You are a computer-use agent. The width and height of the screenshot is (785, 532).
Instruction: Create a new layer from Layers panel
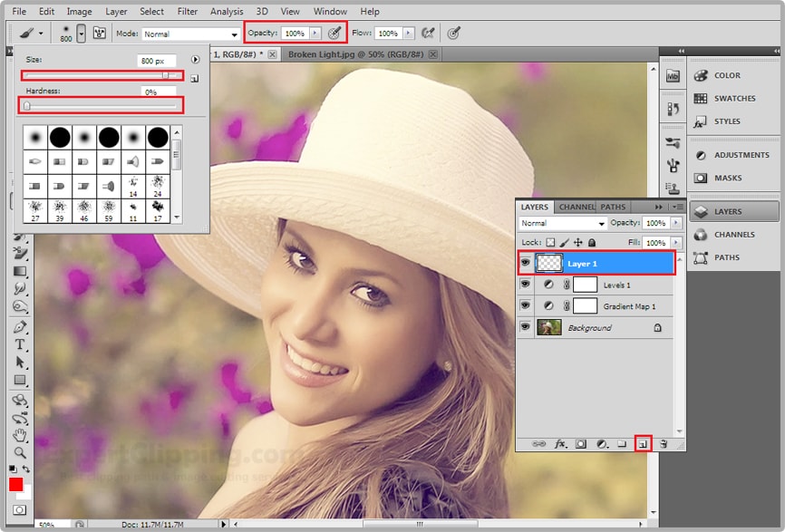(x=643, y=444)
